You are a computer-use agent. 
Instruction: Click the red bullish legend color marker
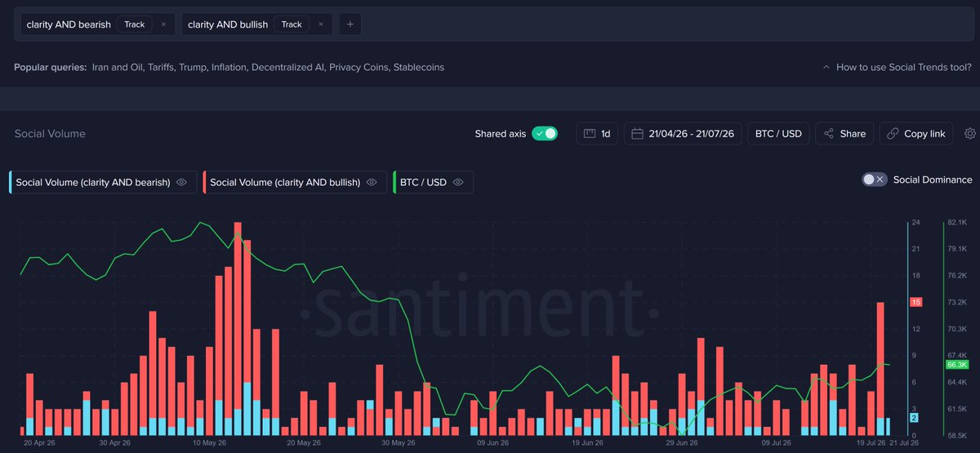pos(204,182)
